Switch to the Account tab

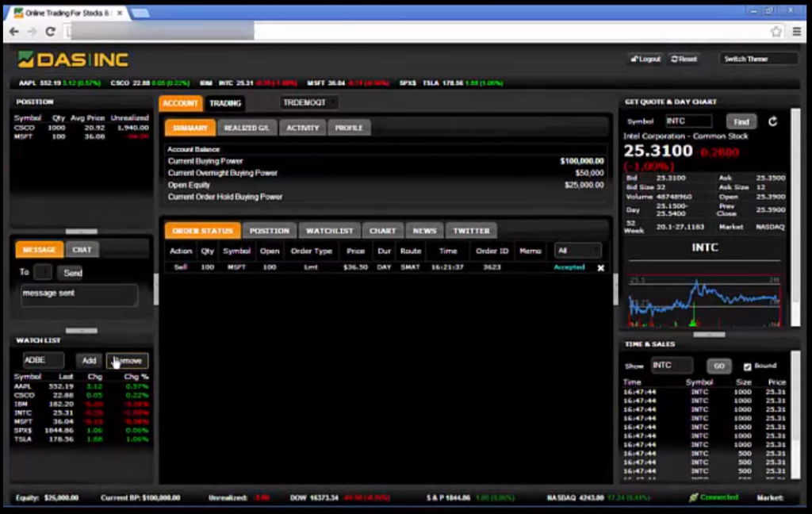pyautogui.click(x=180, y=103)
